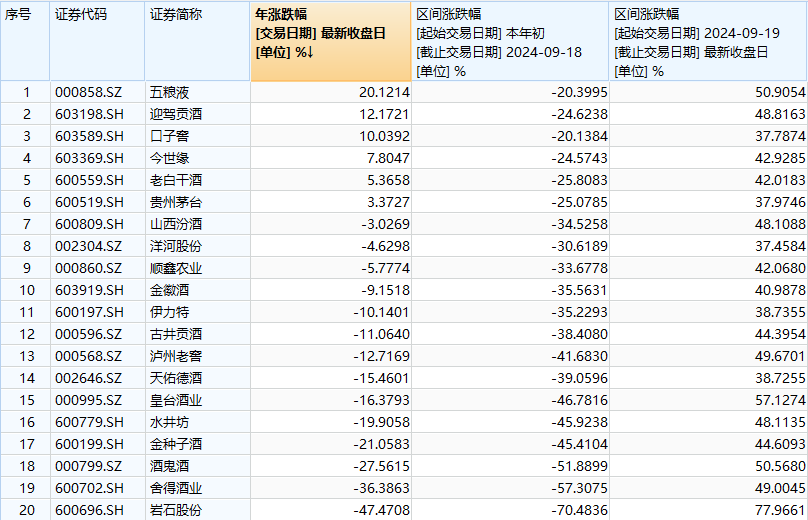
Task: Select the 区间涨跌幅 本年初 column header
Action: (x=510, y=41)
